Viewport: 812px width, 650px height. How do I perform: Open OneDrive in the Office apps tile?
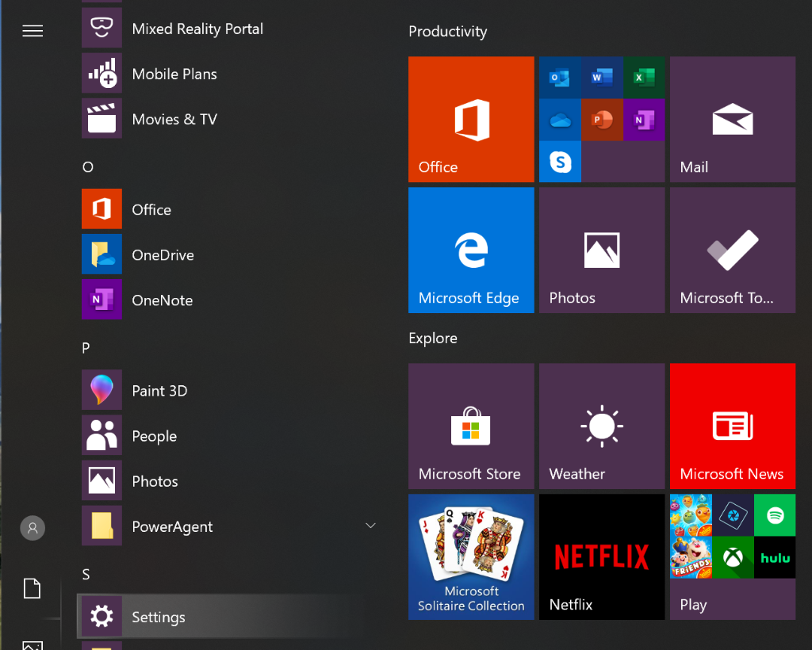(560, 120)
